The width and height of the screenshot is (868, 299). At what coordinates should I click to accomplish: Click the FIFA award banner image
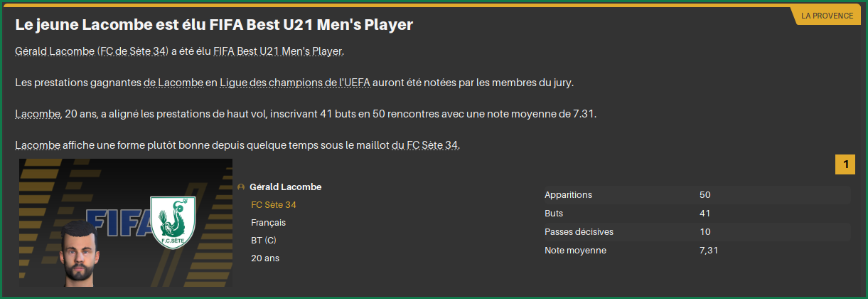[x=126, y=223]
